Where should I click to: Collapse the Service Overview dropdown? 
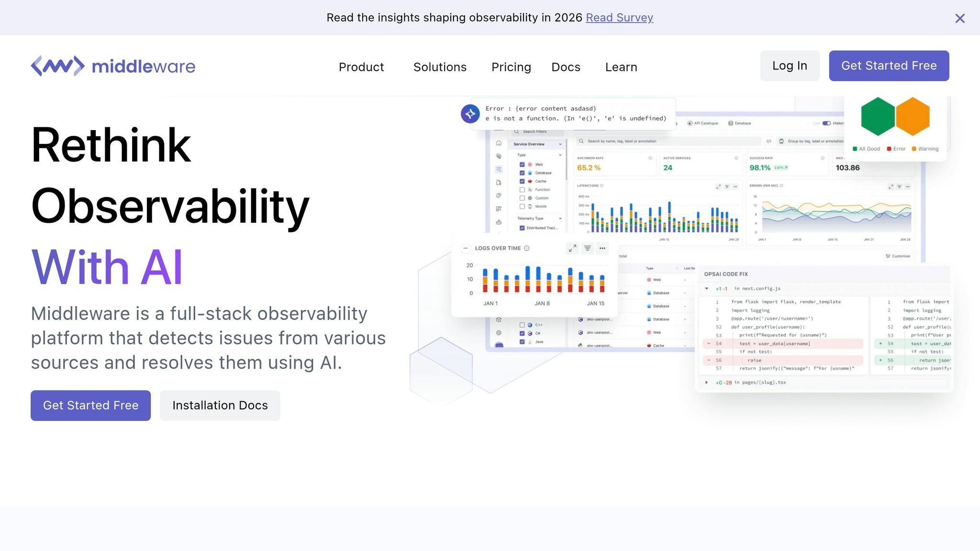(x=560, y=144)
